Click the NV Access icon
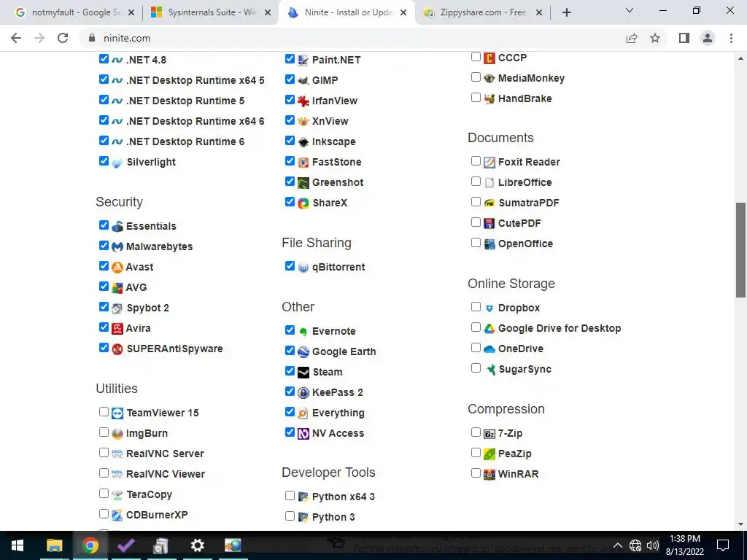Image resolution: width=747 pixels, height=560 pixels. tap(303, 433)
